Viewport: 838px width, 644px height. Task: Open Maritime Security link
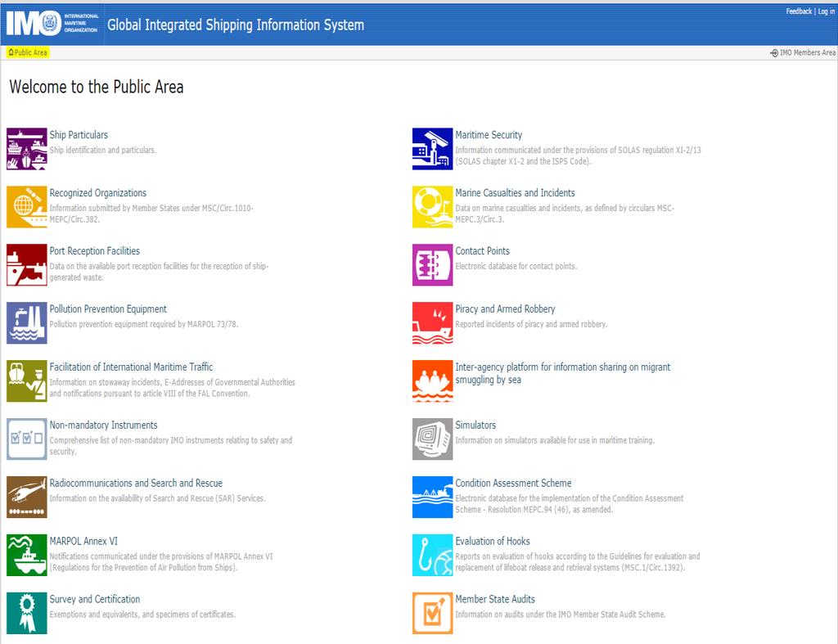489,135
